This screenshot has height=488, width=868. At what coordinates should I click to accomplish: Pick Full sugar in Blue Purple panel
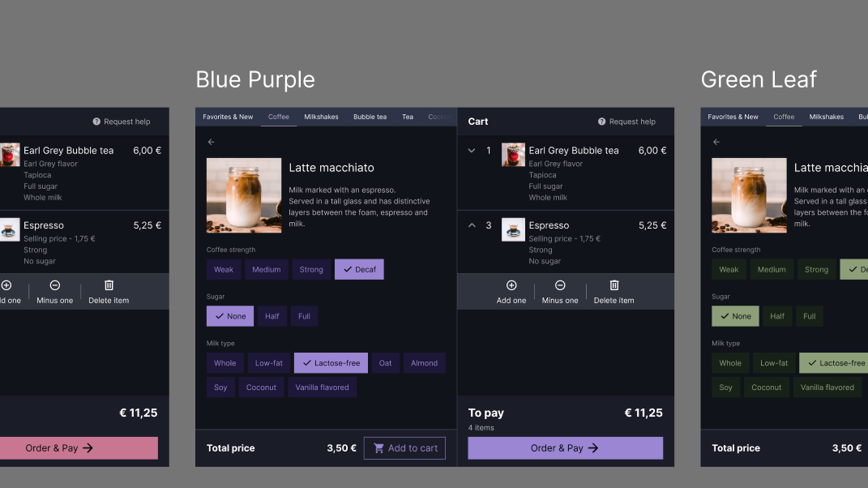click(x=304, y=316)
